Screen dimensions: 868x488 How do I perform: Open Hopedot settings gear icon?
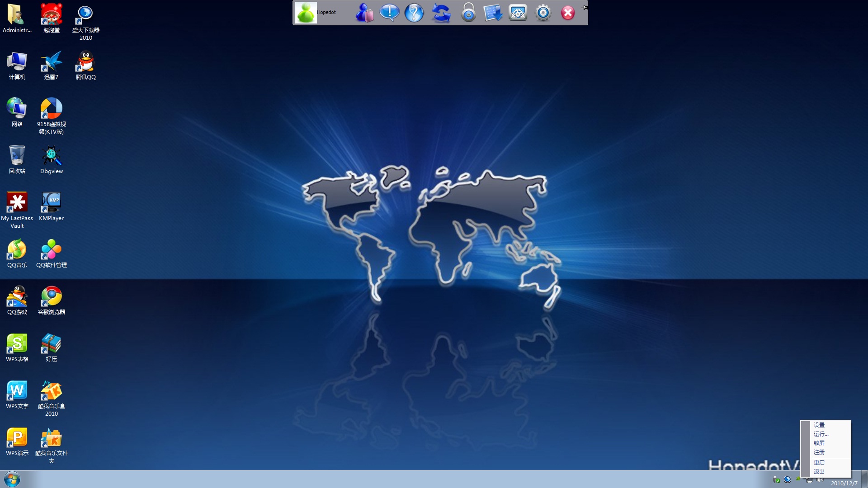point(542,13)
